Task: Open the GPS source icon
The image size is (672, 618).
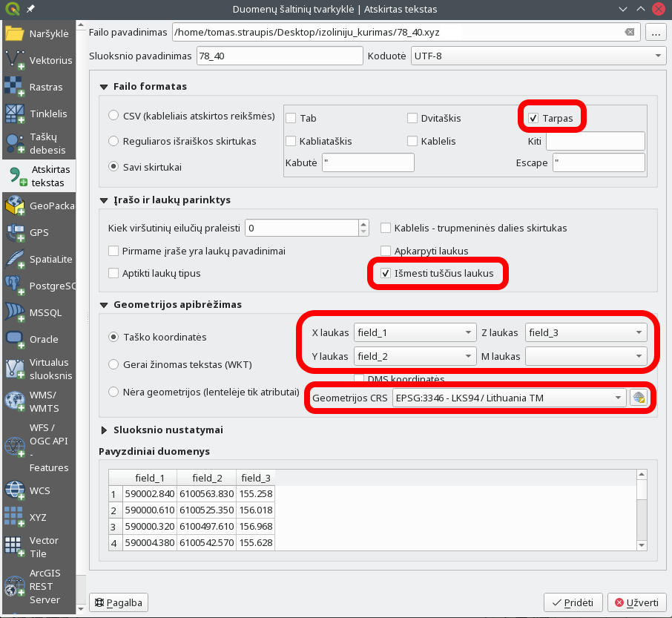Action: coord(15,232)
